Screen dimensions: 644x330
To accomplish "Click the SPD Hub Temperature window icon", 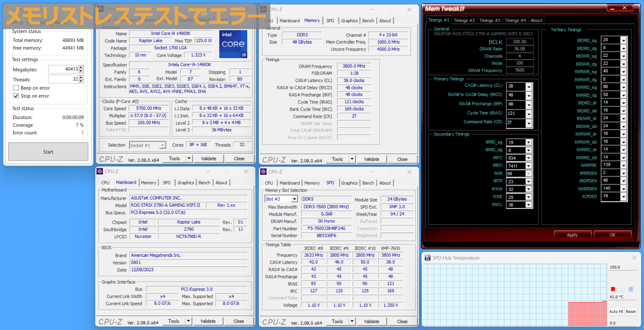I will point(428,258).
